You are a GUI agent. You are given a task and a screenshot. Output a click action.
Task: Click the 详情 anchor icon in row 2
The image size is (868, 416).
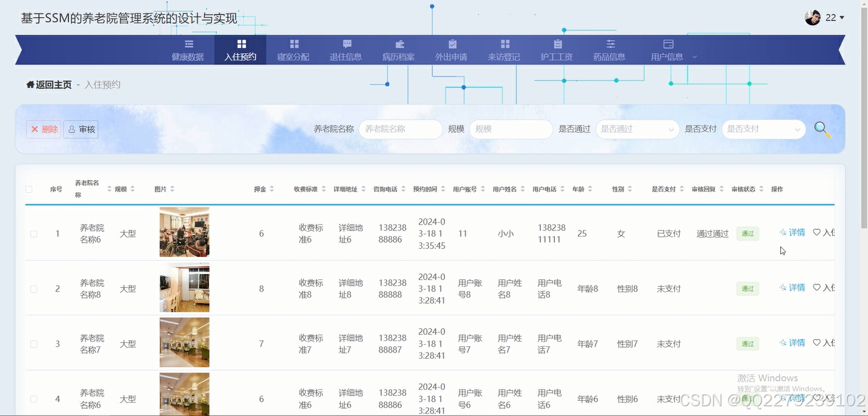click(x=782, y=287)
